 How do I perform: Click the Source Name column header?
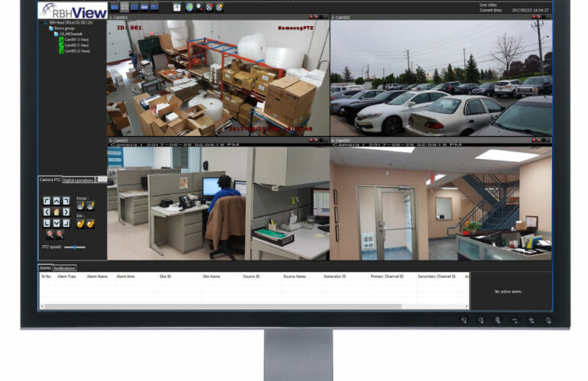294,276
